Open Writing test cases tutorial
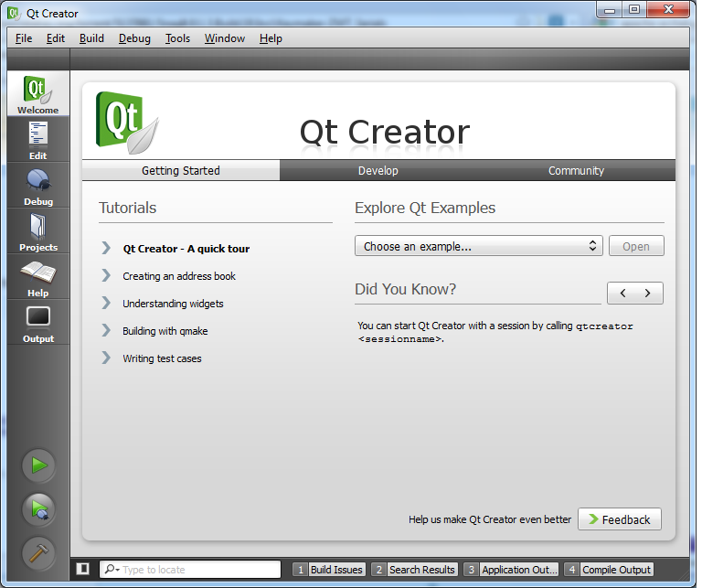Image resolution: width=702 pixels, height=588 pixels. point(162,358)
